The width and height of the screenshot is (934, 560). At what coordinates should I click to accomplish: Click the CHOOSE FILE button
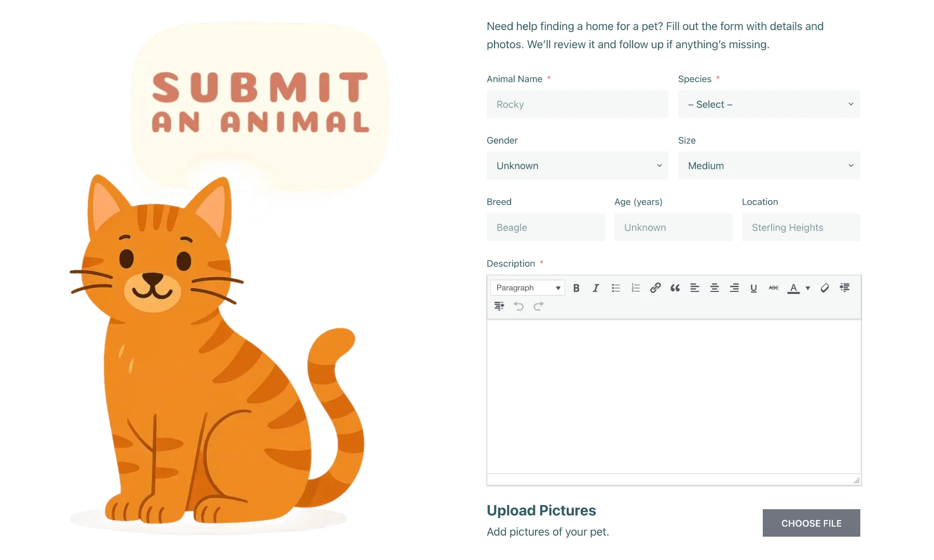[x=811, y=523]
